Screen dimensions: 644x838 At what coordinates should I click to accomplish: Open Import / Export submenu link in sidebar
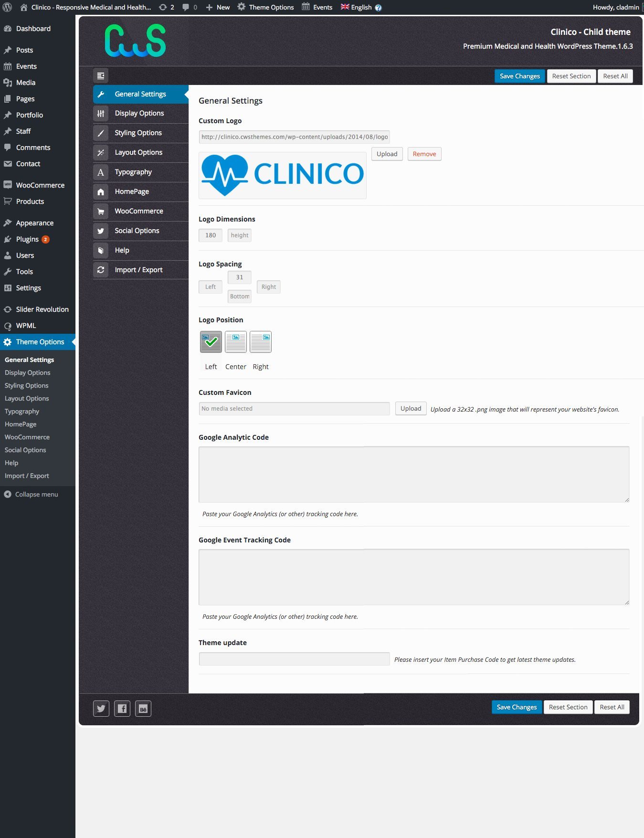click(27, 476)
